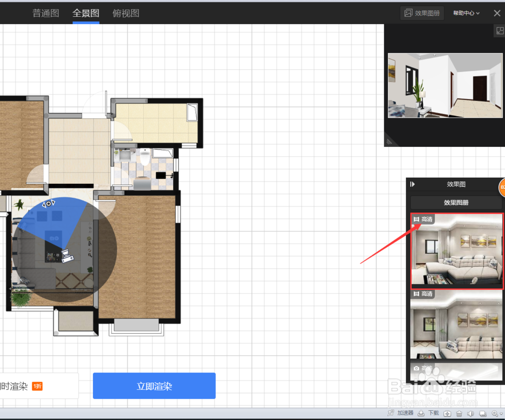The width and height of the screenshot is (505, 420).
Task: Open the zoom magnifier in the status bar
Action: 495,413
